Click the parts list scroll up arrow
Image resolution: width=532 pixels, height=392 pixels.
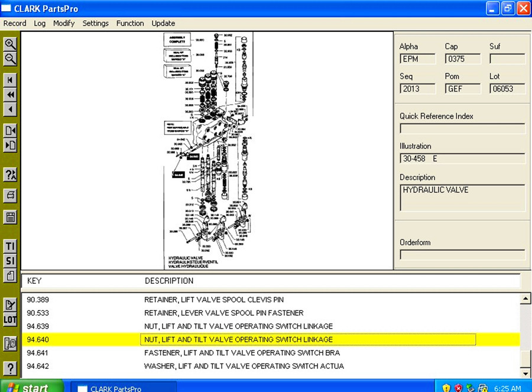525,299
